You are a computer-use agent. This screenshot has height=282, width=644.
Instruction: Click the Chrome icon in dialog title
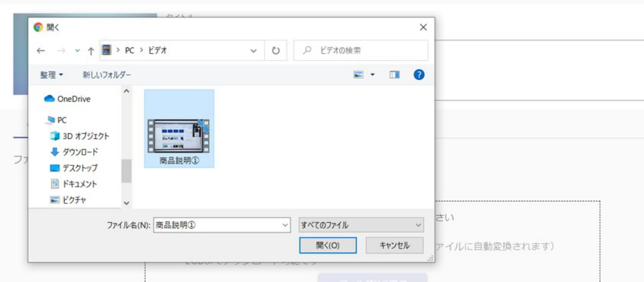38,27
